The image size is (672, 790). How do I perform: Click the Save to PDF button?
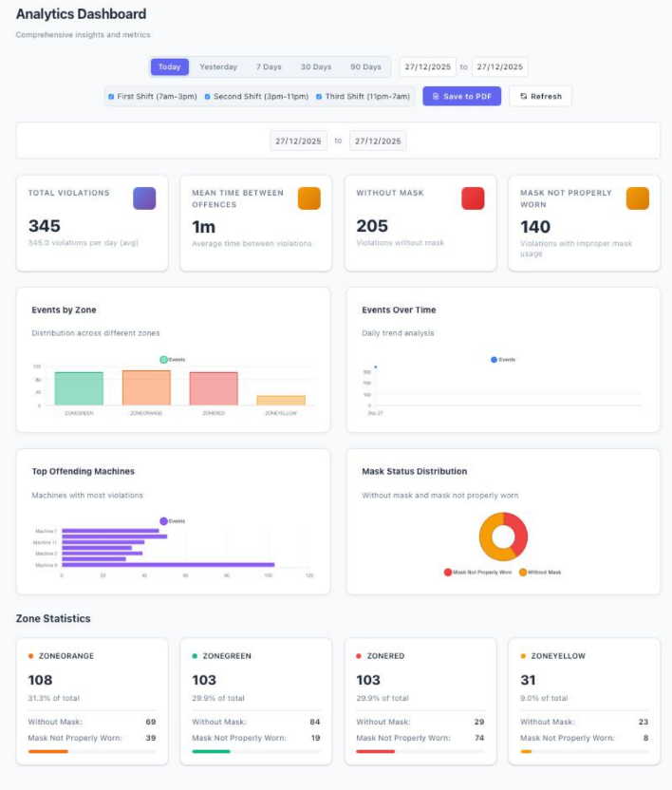point(461,96)
